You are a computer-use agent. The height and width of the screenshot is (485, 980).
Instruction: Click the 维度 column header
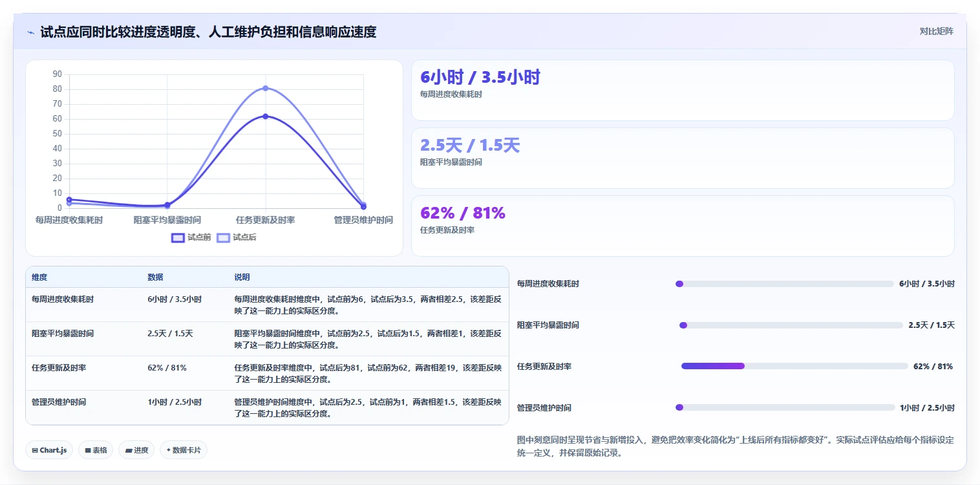(39, 277)
